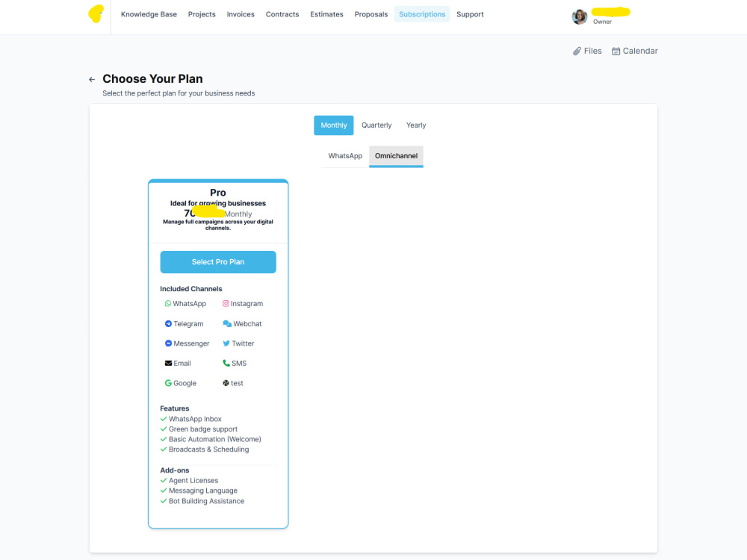Select Monthly billing period
Image resolution: width=747 pixels, height=560 pixels.
(x=333, y=125)
